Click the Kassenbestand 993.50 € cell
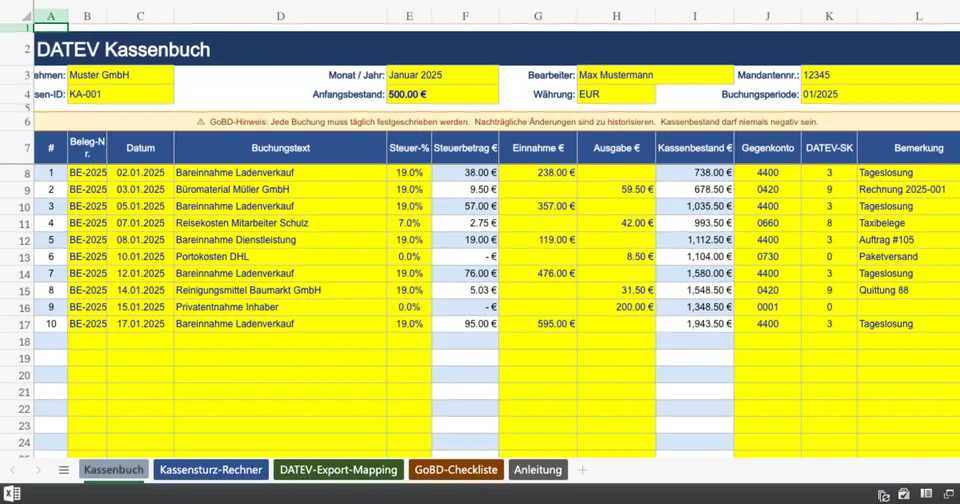The image size is (960, 504). tap(695, 224)
